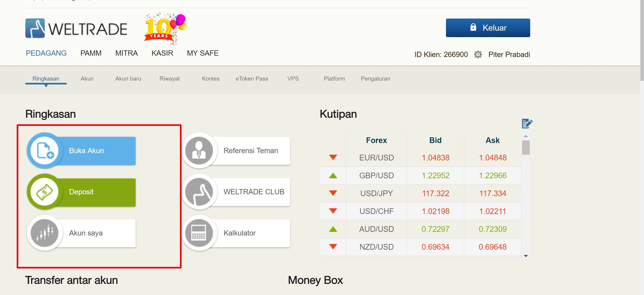Switch to the VPS tab
The height and width of the screenshot is (295, 644).
(293, 78)
